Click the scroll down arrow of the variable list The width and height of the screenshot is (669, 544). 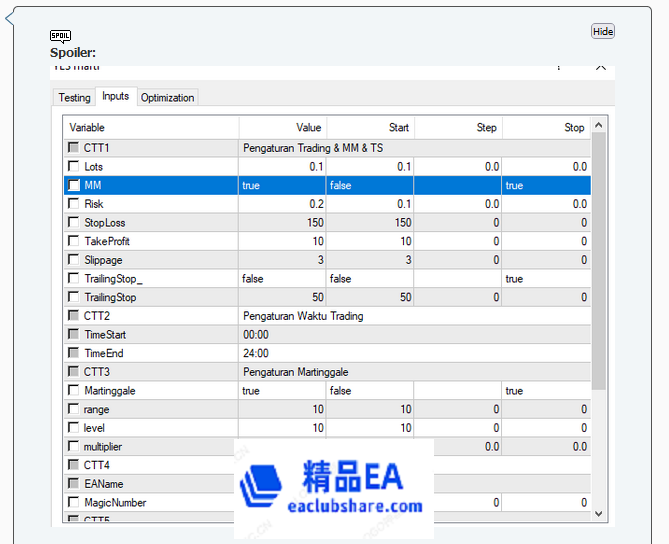pos(599,513)
